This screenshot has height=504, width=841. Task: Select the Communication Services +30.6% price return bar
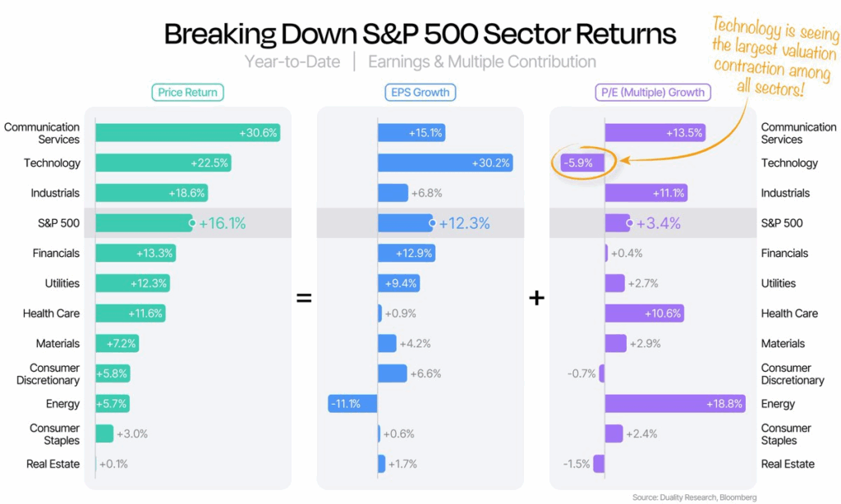point(187,133)
